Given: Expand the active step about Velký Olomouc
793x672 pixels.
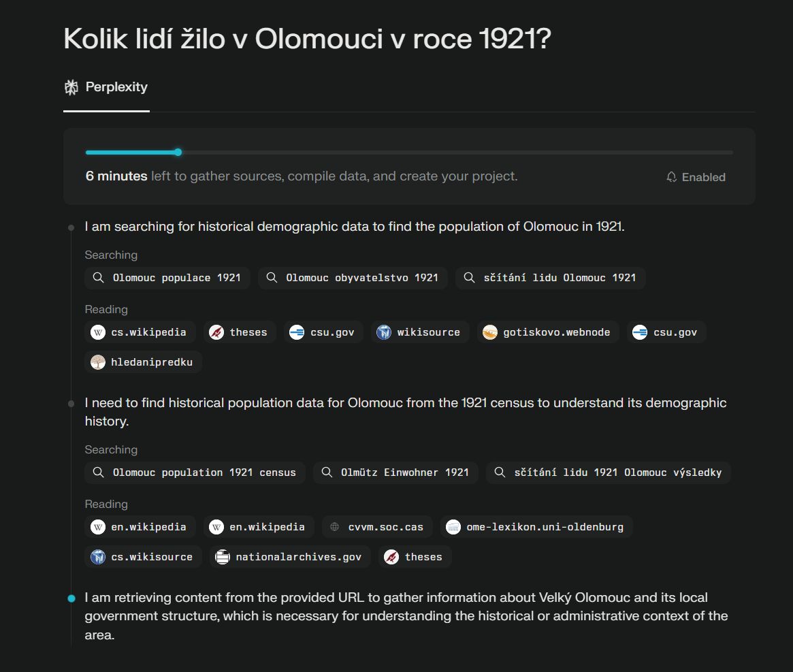Looking at the screenshot, I should [x=406, y=616].
